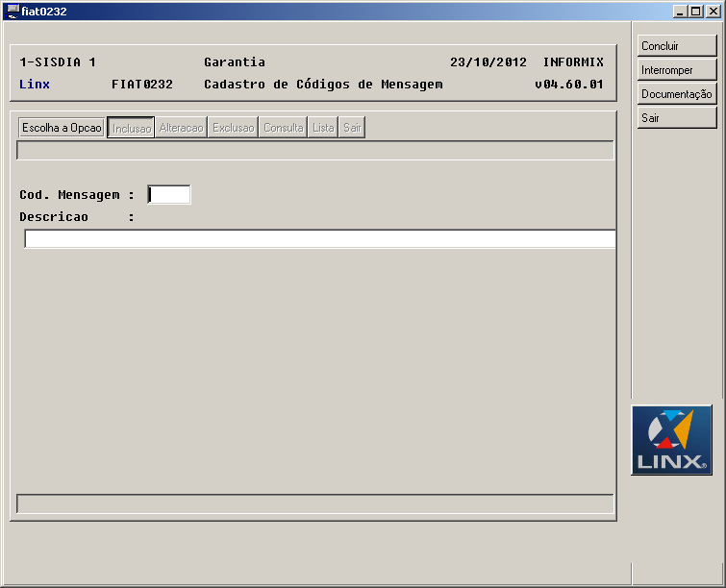Click the LINX logo image
This screenshot has height=588, width=726.
coord(672,440)
